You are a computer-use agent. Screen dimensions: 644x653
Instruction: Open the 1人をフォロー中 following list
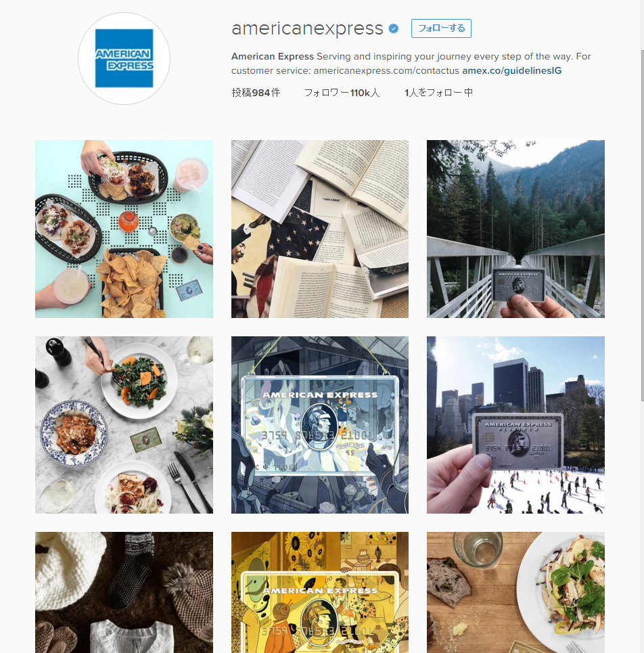tap(439, 93)
